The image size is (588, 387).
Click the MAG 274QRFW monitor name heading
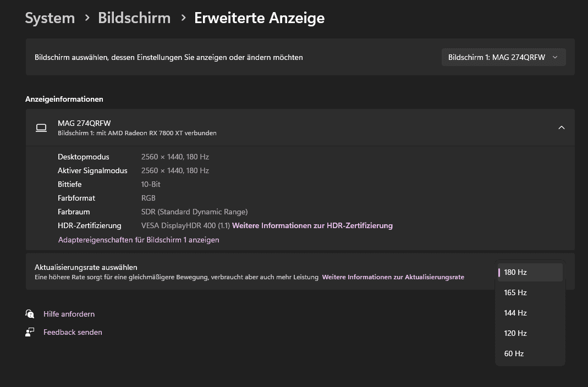84,123
